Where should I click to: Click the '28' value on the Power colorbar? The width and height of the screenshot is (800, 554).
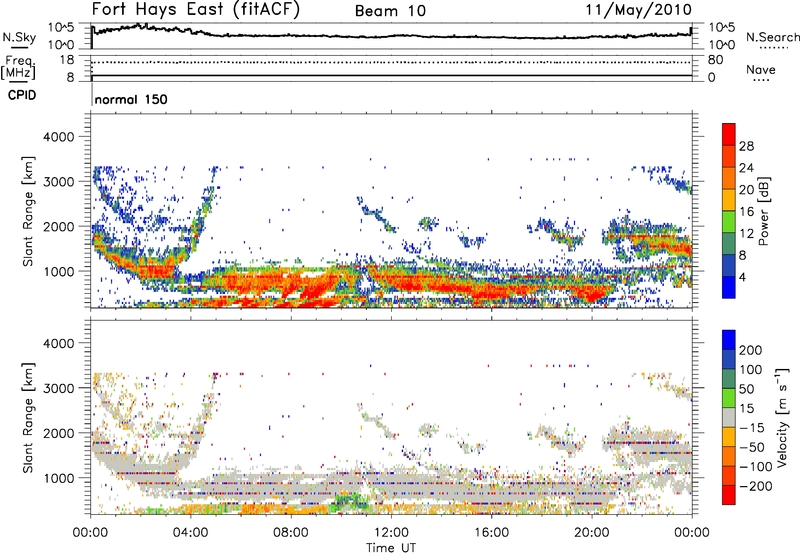pos(746,146)
